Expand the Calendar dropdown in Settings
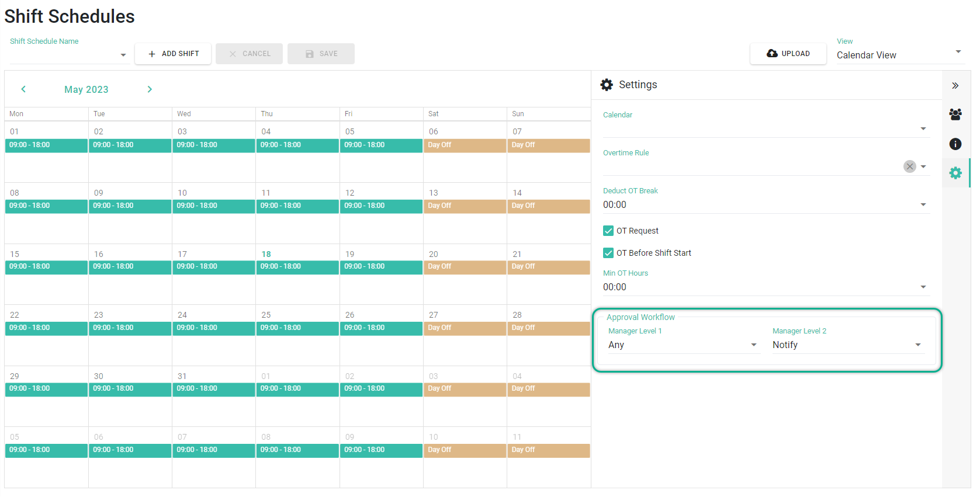This screenshot has width=980, height=497. [766, 128]
